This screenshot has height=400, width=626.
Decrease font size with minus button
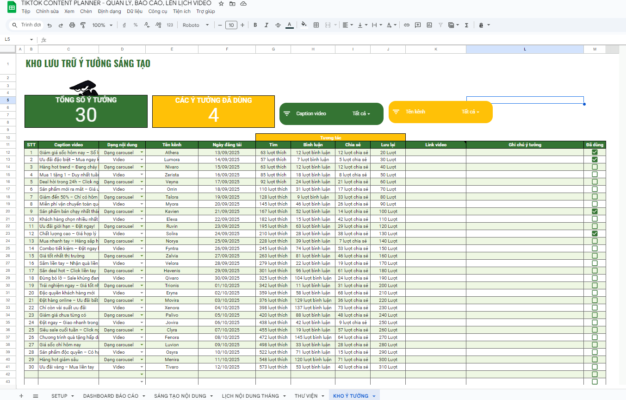point(220,25)
